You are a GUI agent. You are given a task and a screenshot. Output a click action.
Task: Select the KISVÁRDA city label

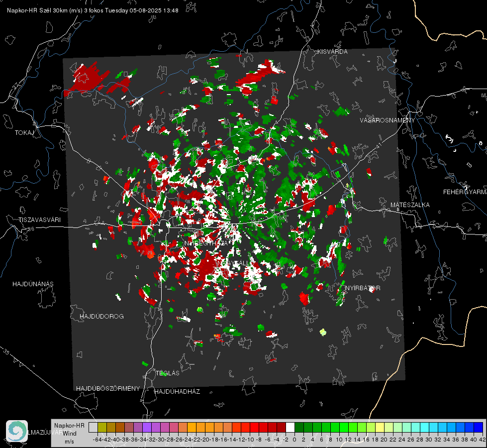332,52
